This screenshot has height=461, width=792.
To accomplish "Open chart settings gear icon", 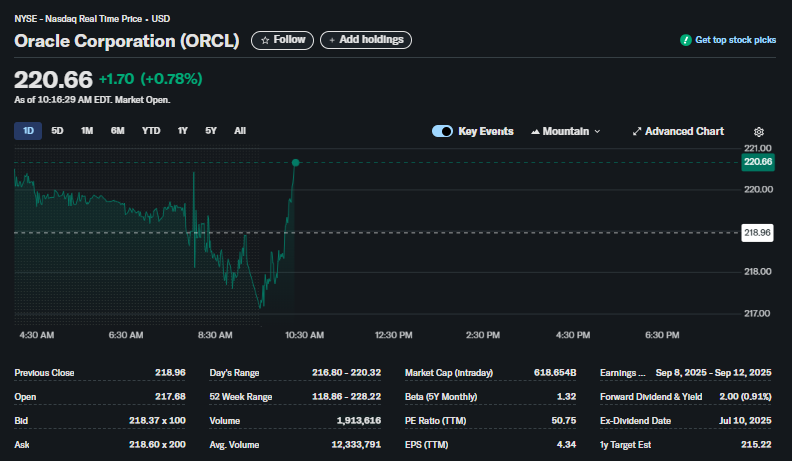I will pyautogui.click(x=759, y=132).
